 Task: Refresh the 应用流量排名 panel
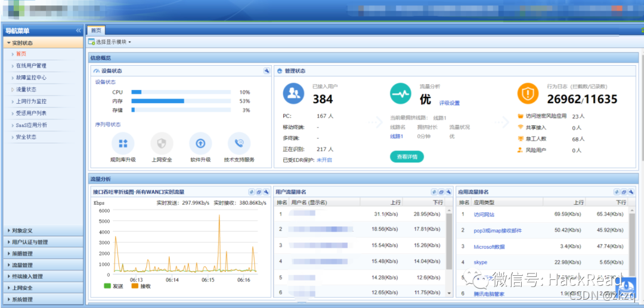pyautogui.click(x=617, y=192)
